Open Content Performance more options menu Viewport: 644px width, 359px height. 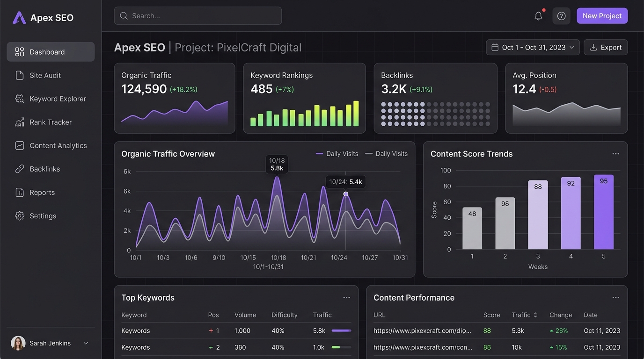615,298
